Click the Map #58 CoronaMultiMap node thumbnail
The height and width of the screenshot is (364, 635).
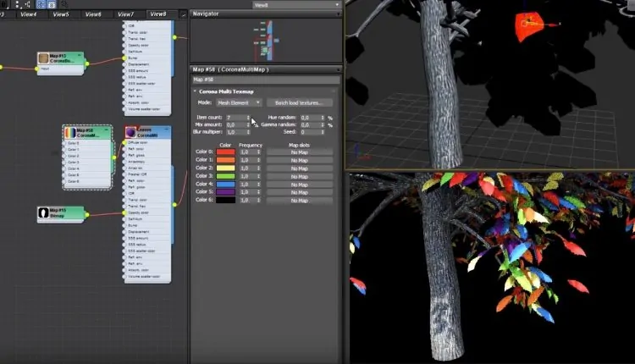pos(70,132)
